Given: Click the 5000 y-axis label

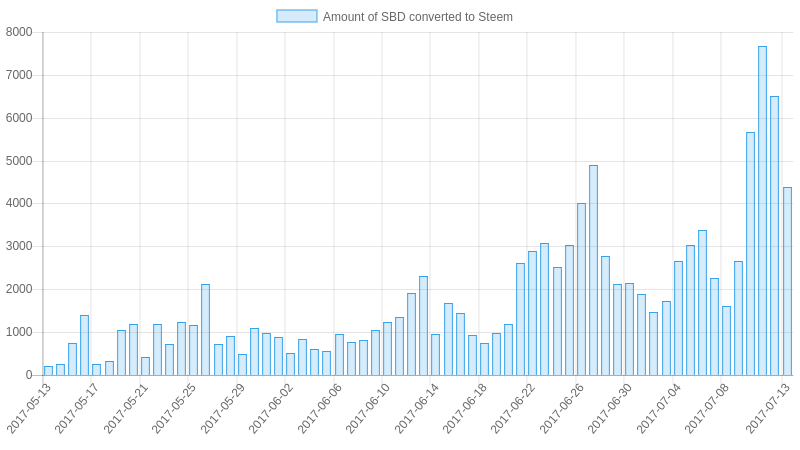Looking at the screenshot, I should 19,161.
